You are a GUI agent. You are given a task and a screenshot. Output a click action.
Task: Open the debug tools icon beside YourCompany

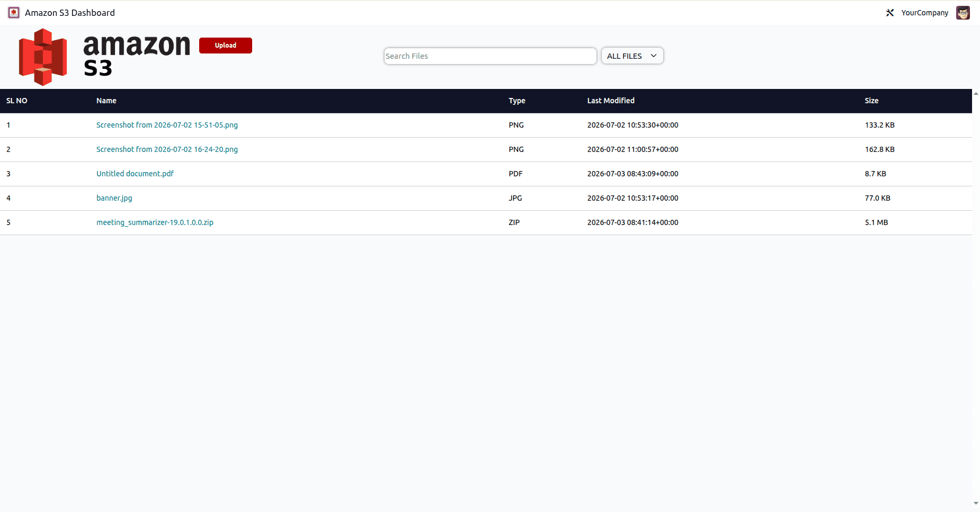890,13
